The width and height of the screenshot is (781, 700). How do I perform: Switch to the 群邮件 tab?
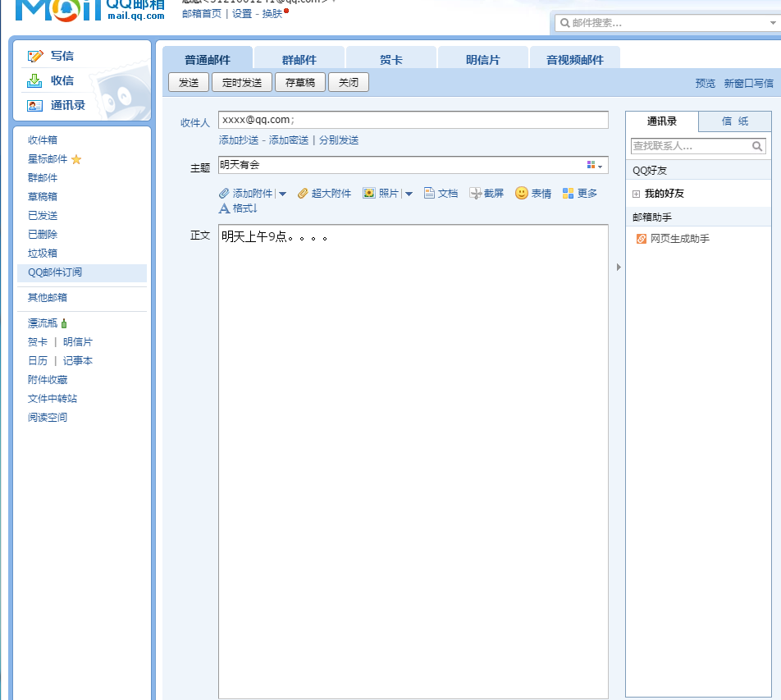[299, 57]
